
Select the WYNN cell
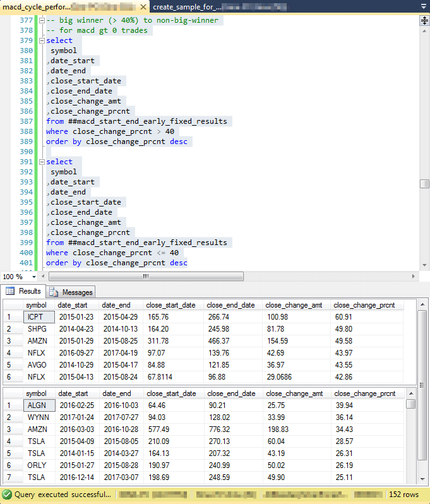click(39, 417)
